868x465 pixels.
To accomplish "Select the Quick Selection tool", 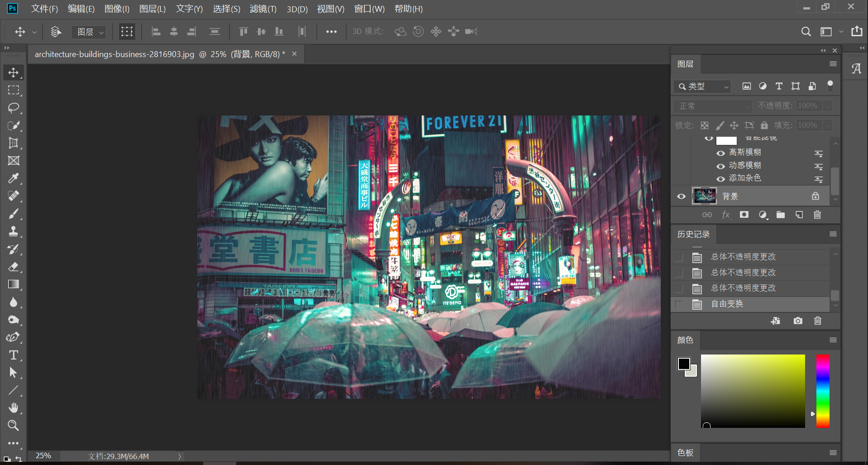I will 14,125.
